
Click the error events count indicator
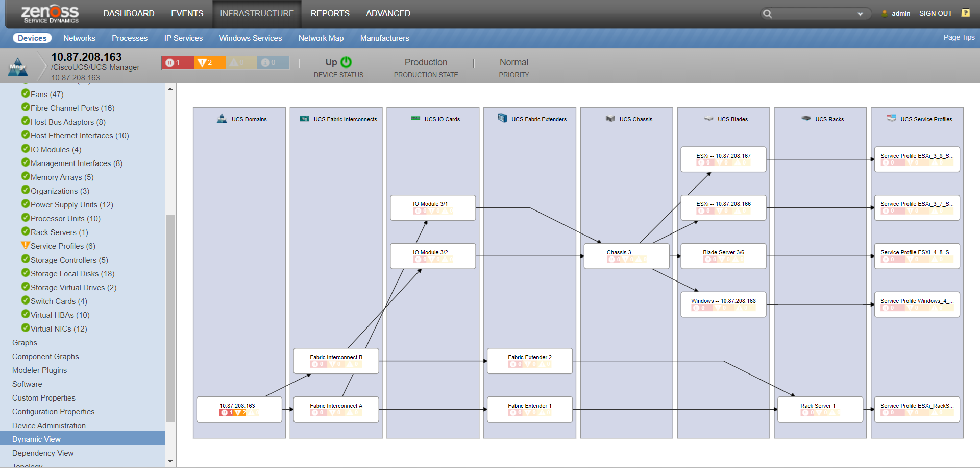click(x=209, y=62)
